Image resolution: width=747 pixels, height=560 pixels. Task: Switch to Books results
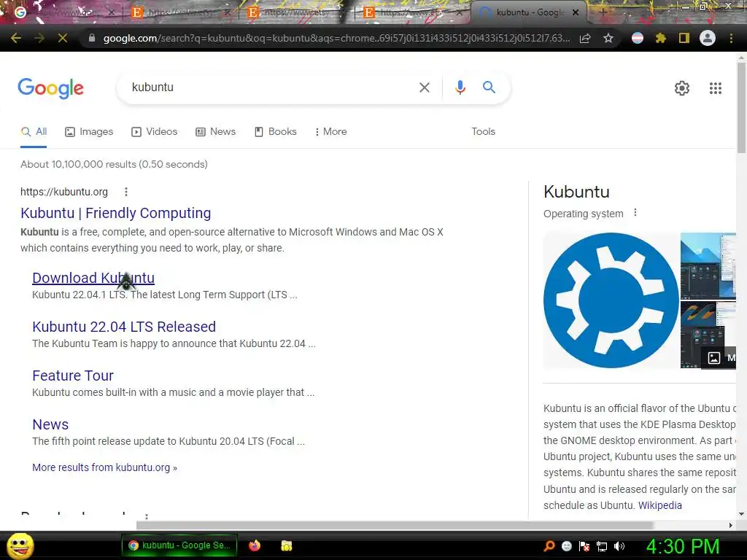[276, 132]
